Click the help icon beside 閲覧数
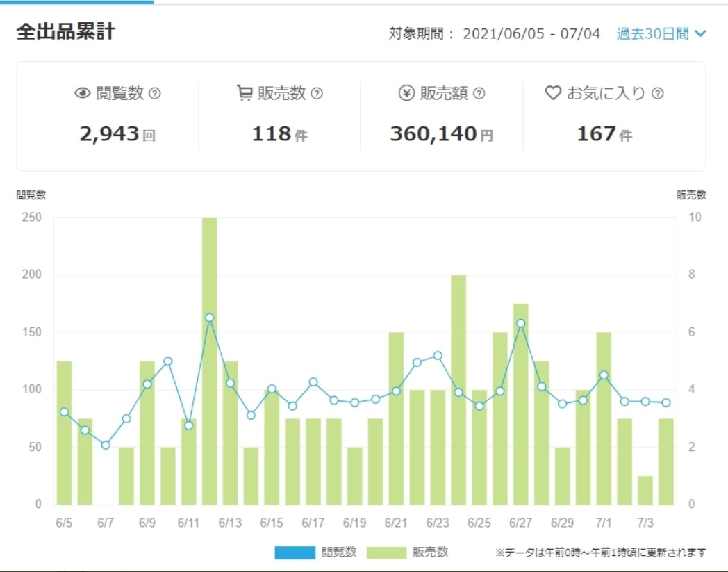This screenshot has height=572, width=728. (155, 93)
